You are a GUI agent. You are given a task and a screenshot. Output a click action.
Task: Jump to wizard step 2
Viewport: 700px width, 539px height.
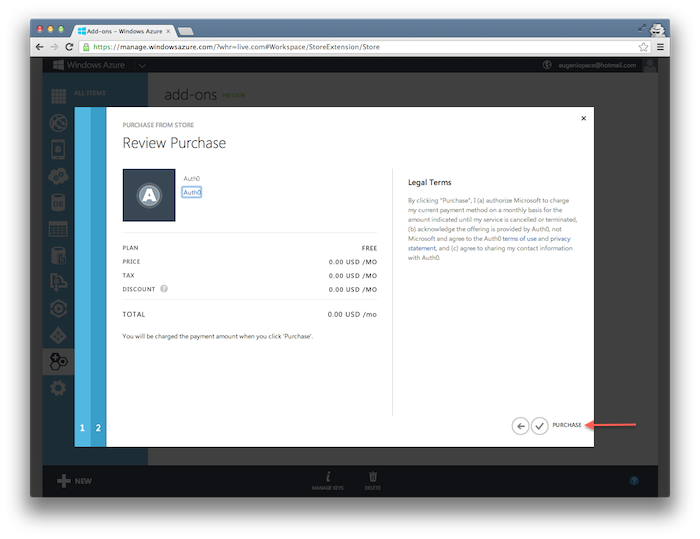(98, 428)
